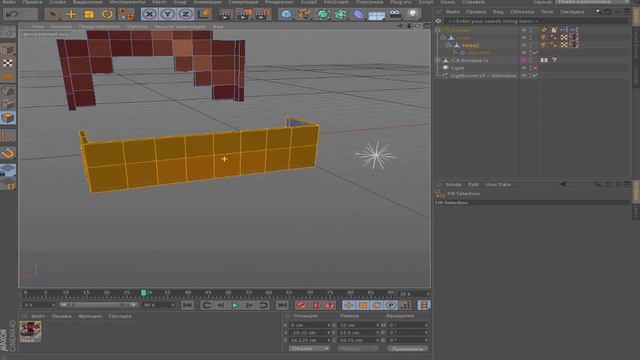
Task: Add a Cube primitive object
Action: (x=287, y=14)
